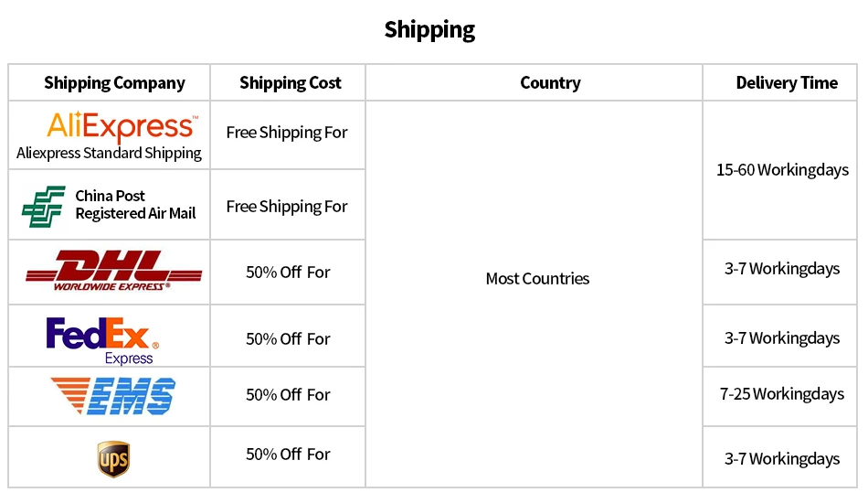Click the China Post green logo
The image size is (868, 503).
43,206
